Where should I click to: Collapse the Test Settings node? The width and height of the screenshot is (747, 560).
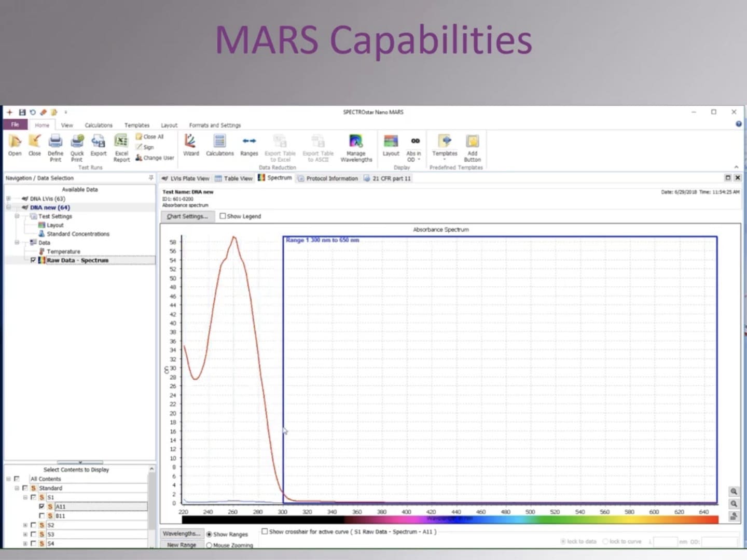click(x=17, y=216)
